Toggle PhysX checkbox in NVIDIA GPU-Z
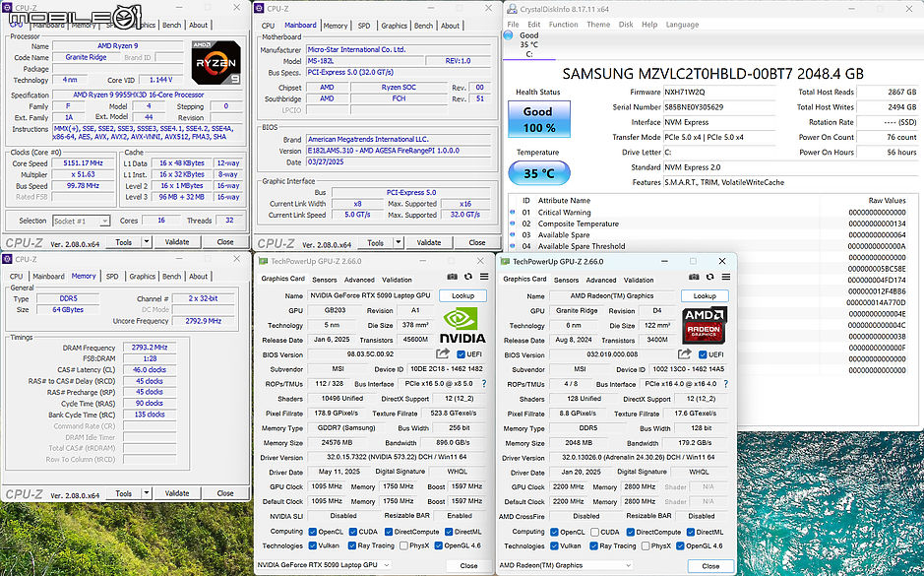 403,545
